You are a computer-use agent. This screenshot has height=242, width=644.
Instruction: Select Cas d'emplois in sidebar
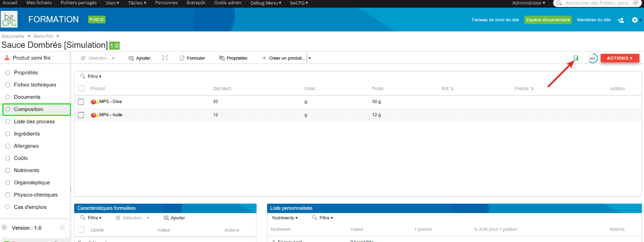(x=30, y=207)
